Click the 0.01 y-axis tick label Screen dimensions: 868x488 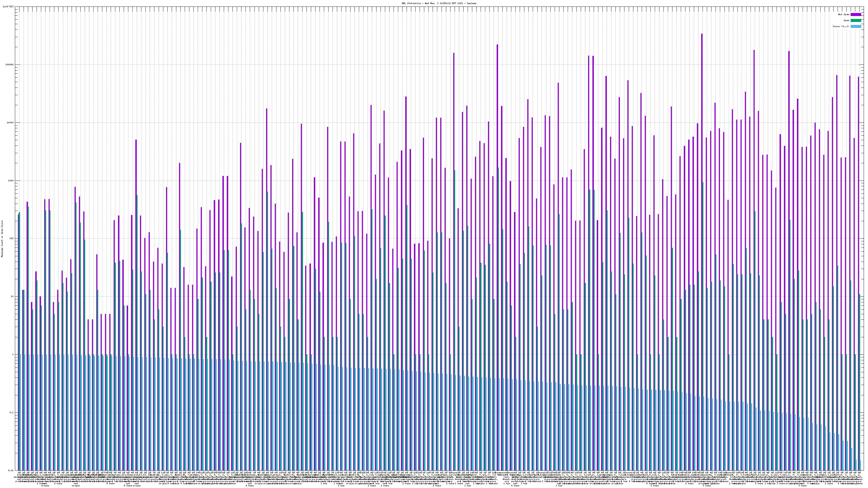point(11,470)
